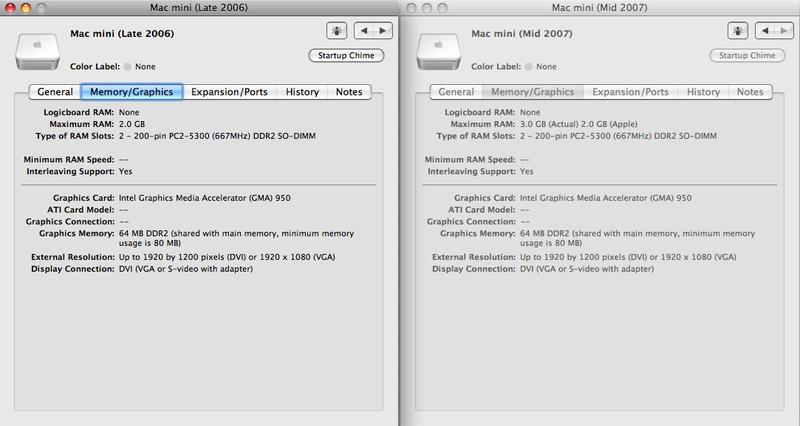The image size is (800, 426).
Task: Click the bold heading 'Mac mini (Mid 2007)'
Action: pyautogui.click(x=522, y=34)
